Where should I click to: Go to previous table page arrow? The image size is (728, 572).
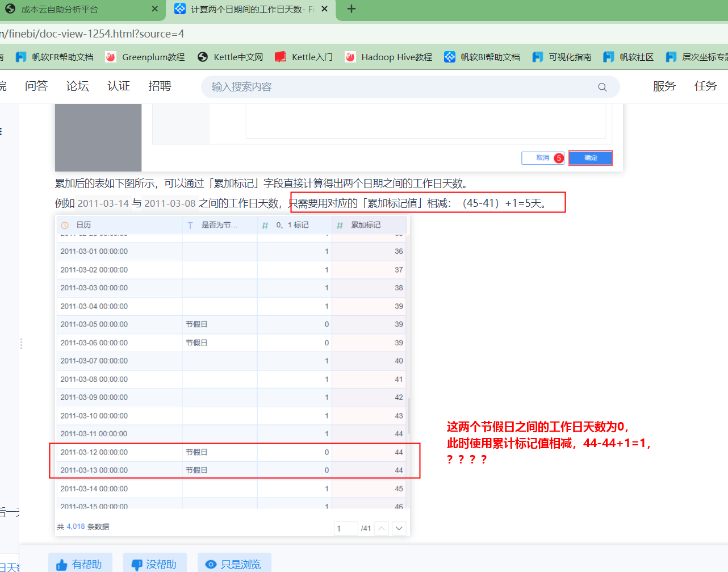pyautogui.click(x=382, y=528)
